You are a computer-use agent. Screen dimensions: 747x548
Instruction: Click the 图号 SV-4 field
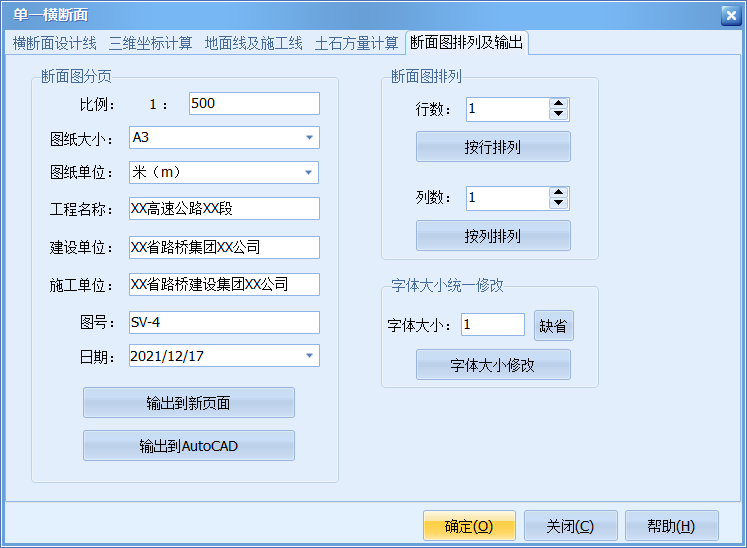point(224,323)
